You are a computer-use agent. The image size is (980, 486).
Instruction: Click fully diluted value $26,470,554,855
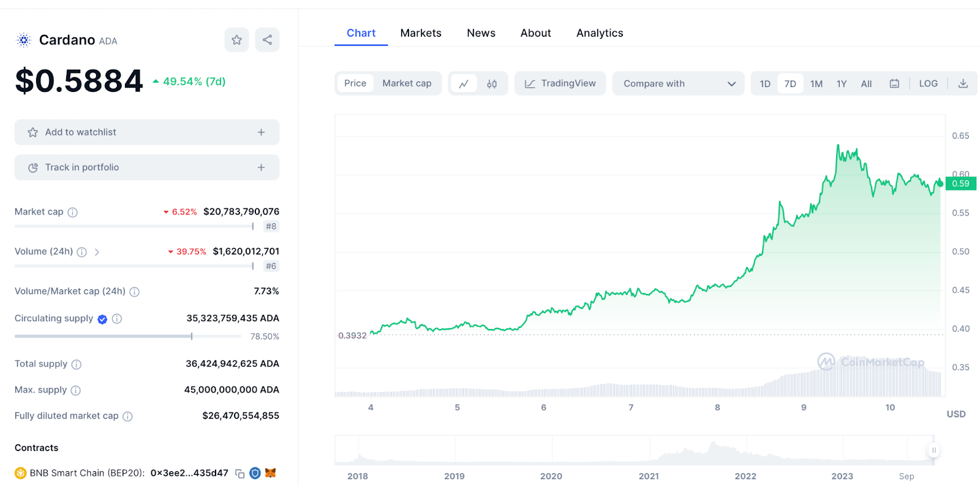pyautogui.click(x=241, y=416)
